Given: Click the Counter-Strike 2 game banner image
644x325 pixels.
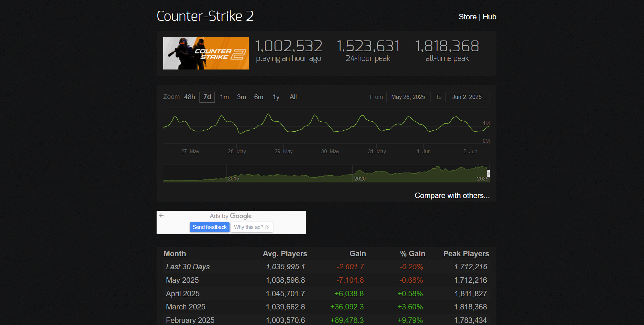Looking at the screenshot, I should (206, 53).
